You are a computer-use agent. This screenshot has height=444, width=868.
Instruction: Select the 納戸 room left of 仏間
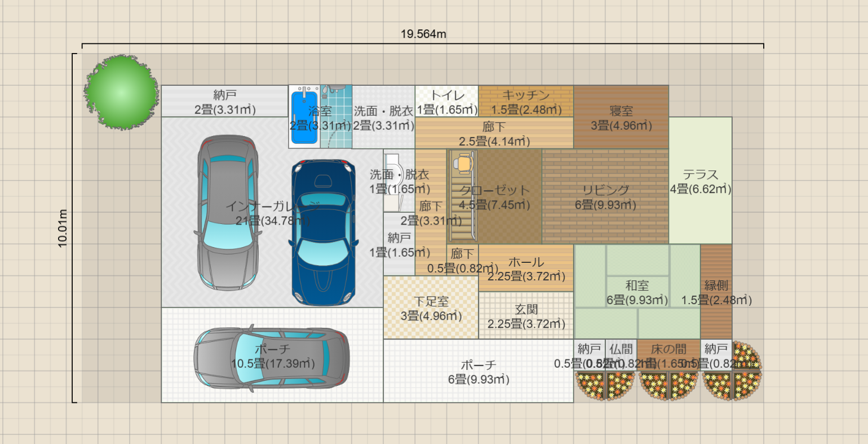click(590, 355)
